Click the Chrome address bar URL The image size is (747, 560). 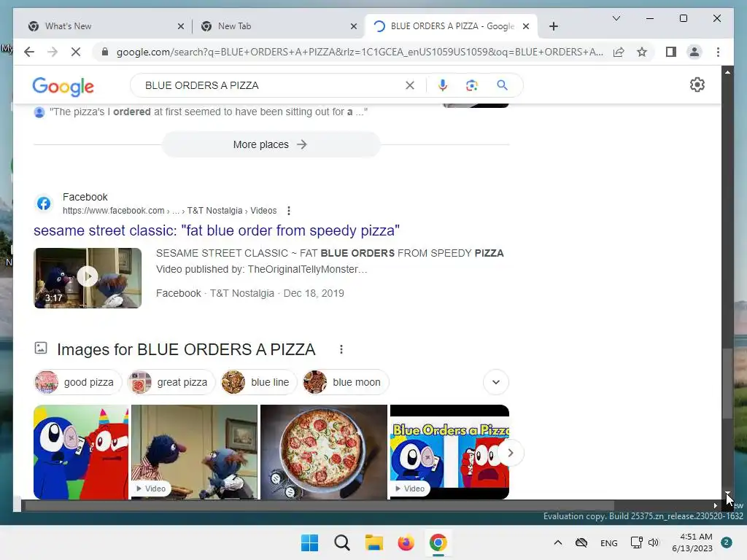tap(360, 52)
